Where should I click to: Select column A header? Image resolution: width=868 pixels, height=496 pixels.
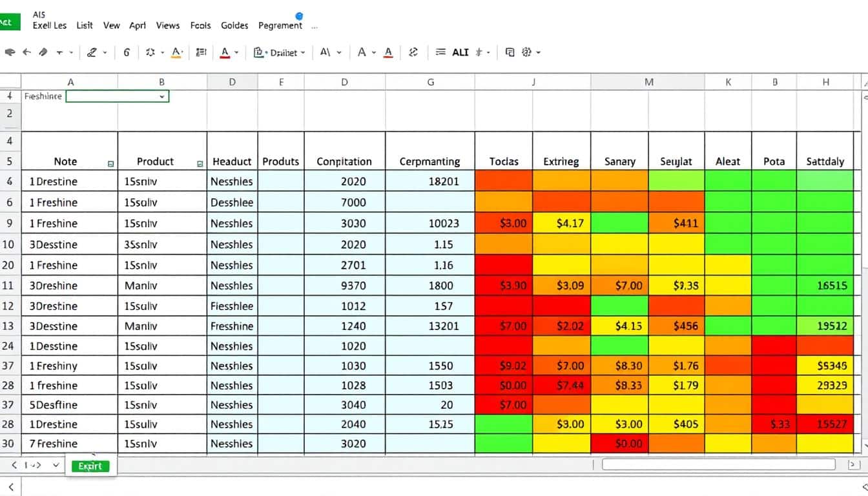point(70,82)
